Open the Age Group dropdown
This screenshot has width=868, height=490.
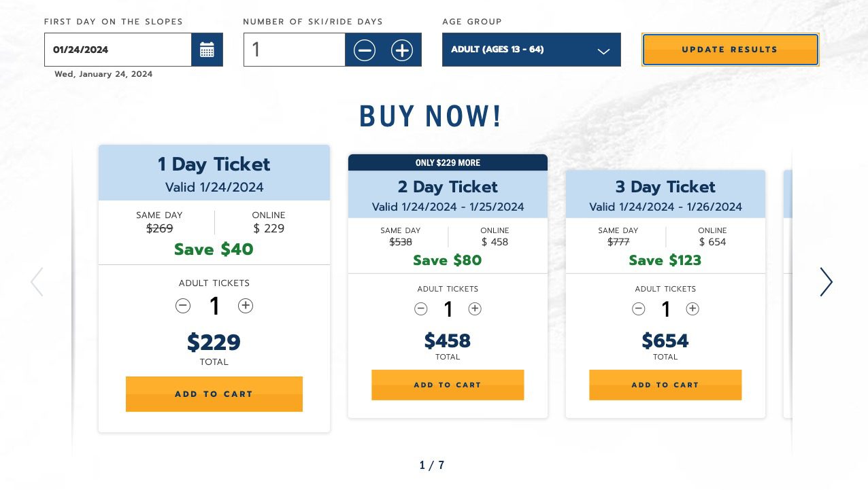pos(531,50)
